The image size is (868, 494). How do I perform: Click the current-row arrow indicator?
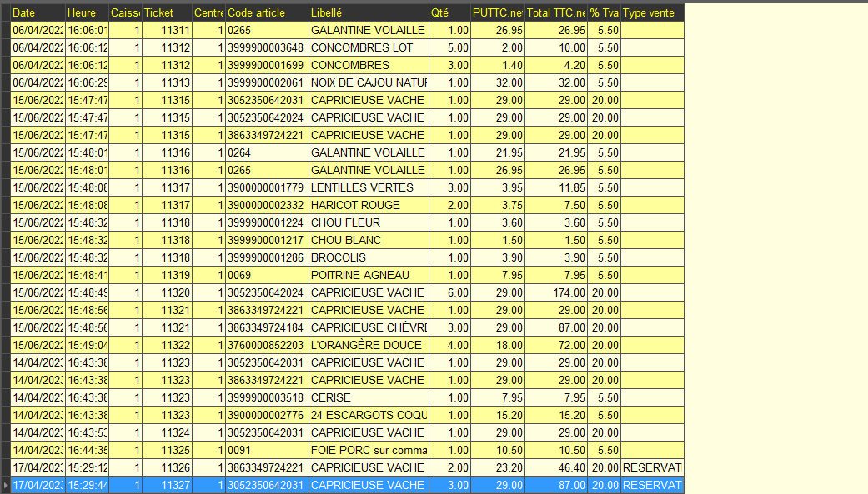click(6, 485)
